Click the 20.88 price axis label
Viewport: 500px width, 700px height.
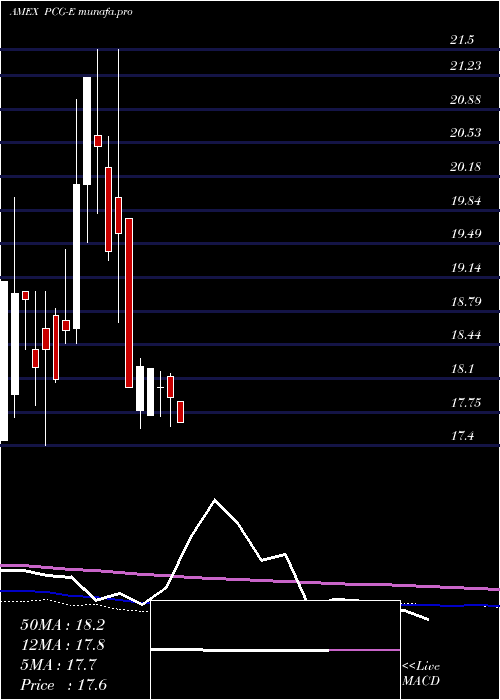click(x=466, y=100)
